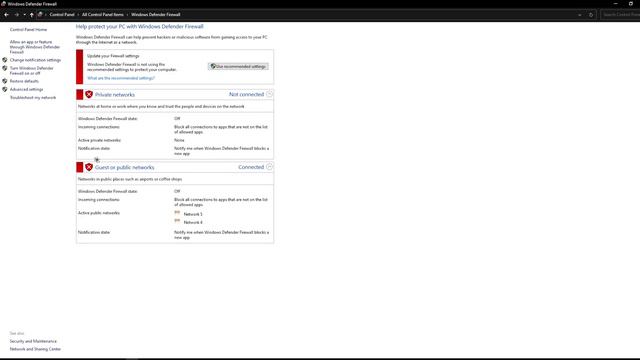Click the red shield icon for Private networks
Screen dimensions: 640x360
click(x=89, y=94)
